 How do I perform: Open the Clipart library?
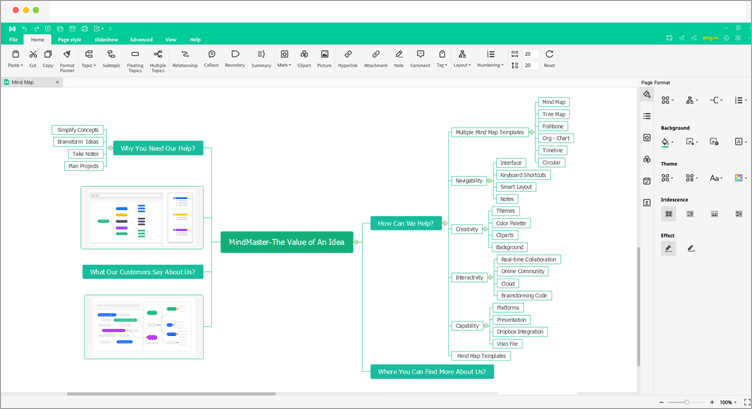click(304, 58)
